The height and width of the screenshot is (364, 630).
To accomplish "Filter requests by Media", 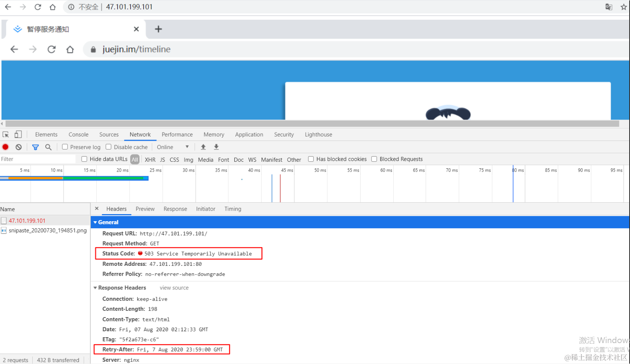I will pos(206,160).
